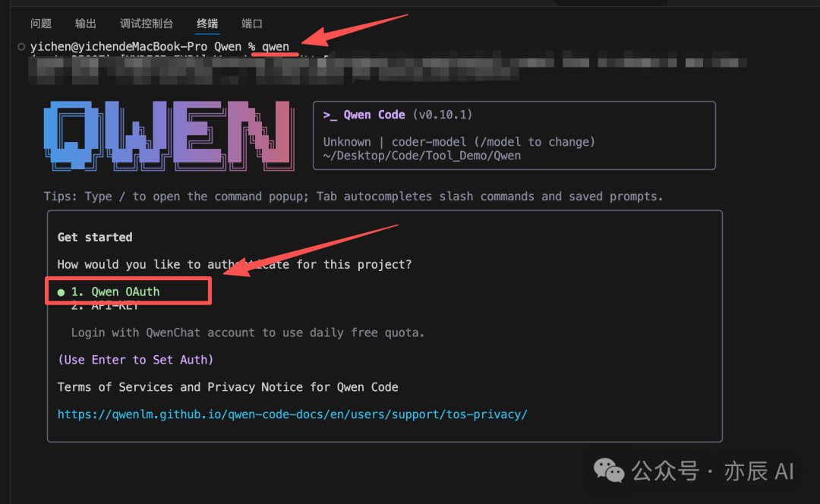This screenshot has height=504, width=820.
Task: Click the 'Qwen Code' title text
Action: click(x=374, y=115)
